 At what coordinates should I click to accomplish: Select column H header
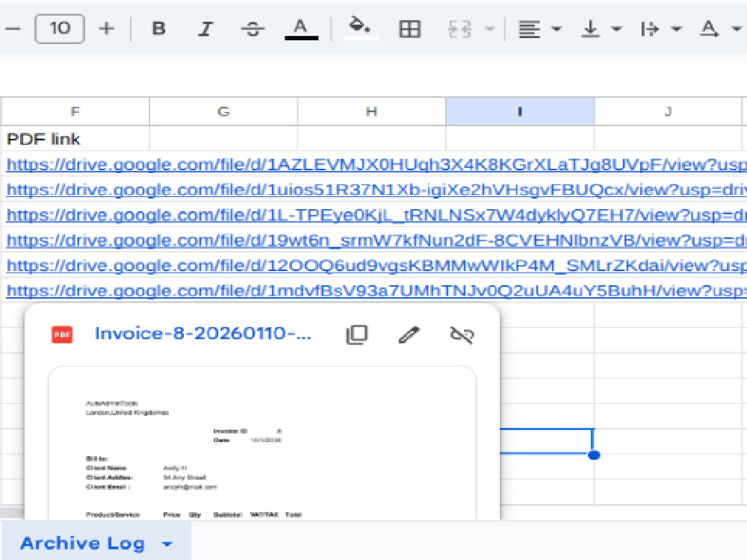371,111
